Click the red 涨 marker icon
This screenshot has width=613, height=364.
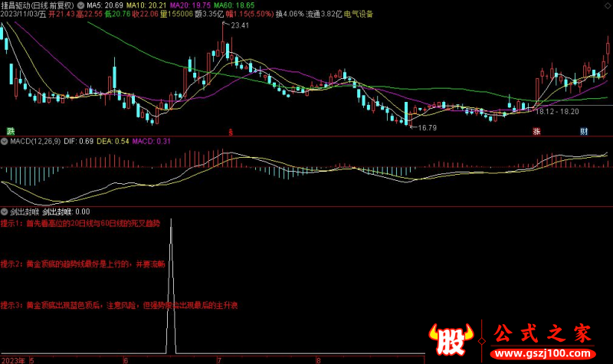pyautogui.click(x=537, y=131)
